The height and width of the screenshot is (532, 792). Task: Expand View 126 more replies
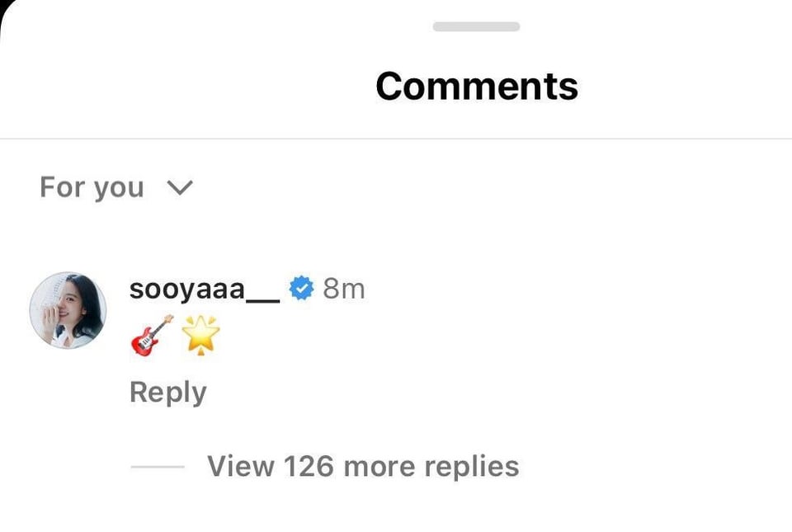pyautogui.click(x=362, y=466)
